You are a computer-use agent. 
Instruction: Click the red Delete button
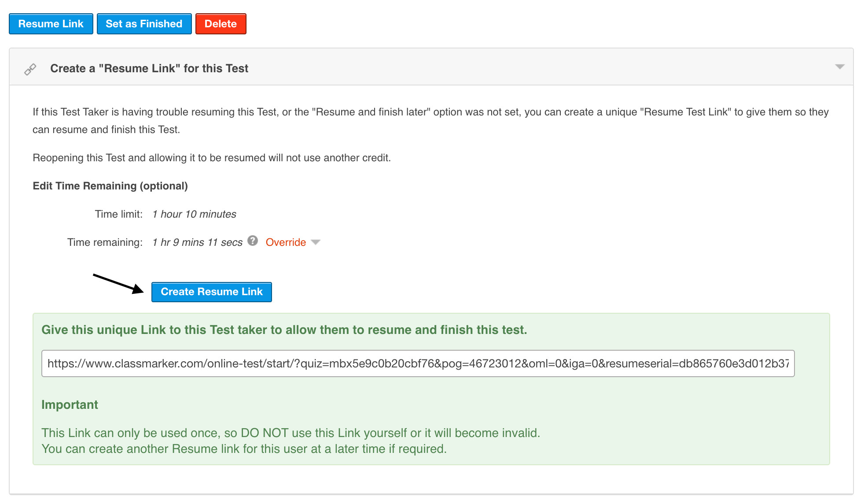[x=221, y=24]
